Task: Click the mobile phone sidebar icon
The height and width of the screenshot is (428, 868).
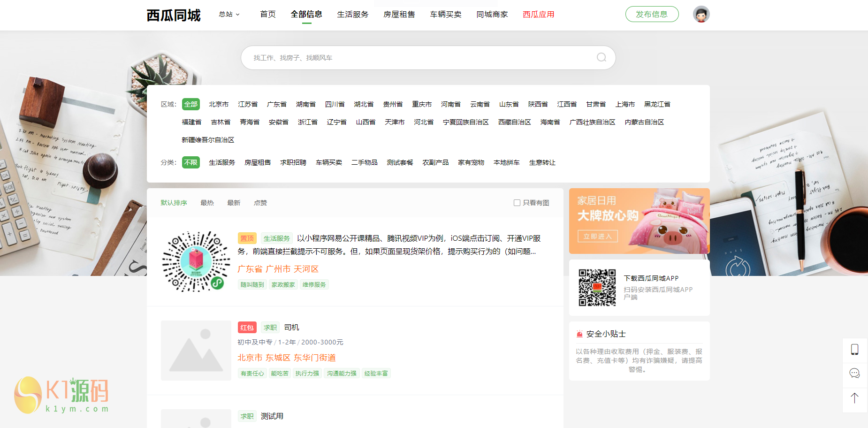Action: pyautogui.click(x=854, y=350)
